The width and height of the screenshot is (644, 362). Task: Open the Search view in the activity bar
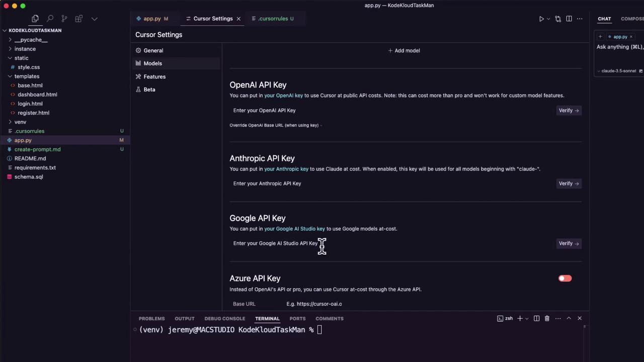point(50,19)
